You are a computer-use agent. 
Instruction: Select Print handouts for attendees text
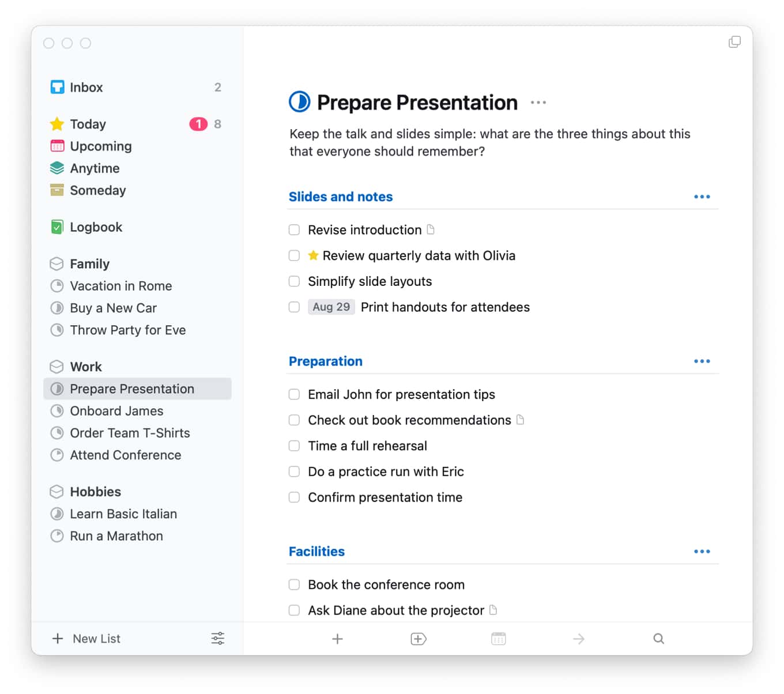coord(445,307)
